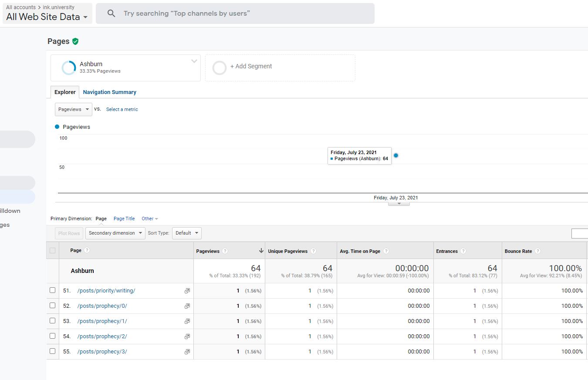Tick the checkbox for row 53

tap(53, 321)
